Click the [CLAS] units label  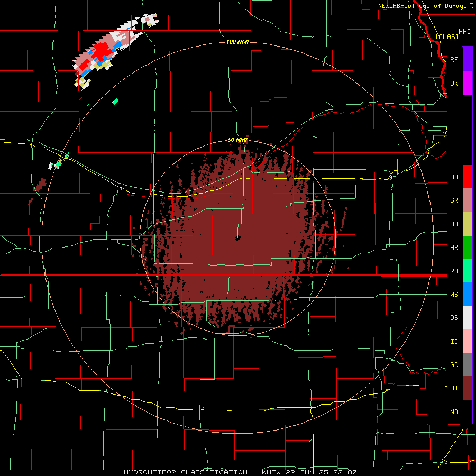tap(447, 36)
